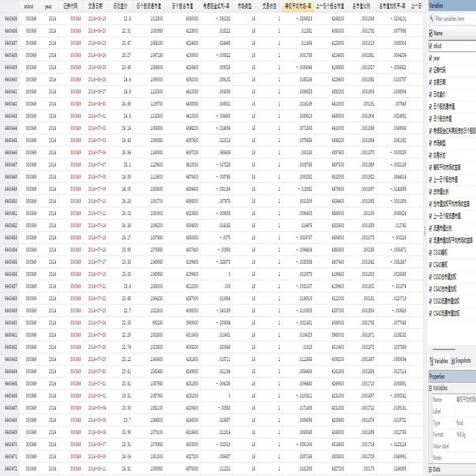Click the Snapshots tab icon

pyautogui.click(x=453, y=360)
